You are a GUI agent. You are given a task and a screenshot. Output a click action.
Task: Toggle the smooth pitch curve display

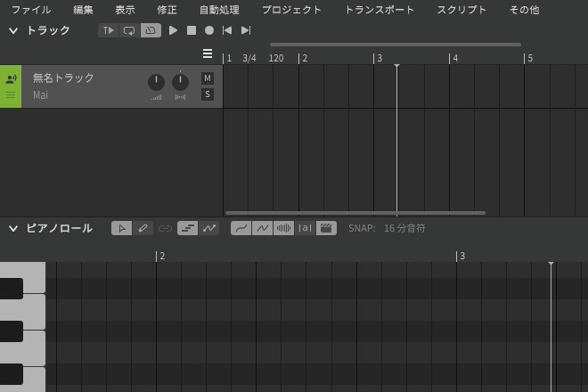click(241, 228)
